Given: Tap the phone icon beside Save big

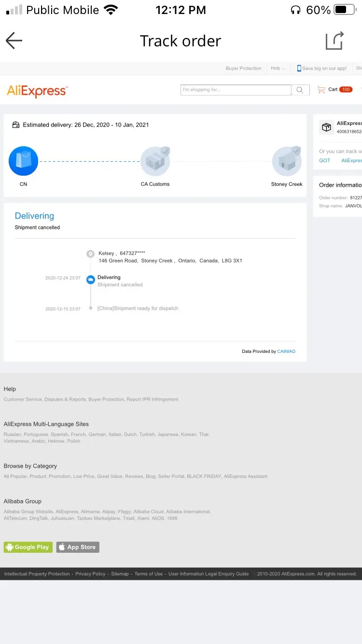Looking at the screenshot, I should click(299, 68).
